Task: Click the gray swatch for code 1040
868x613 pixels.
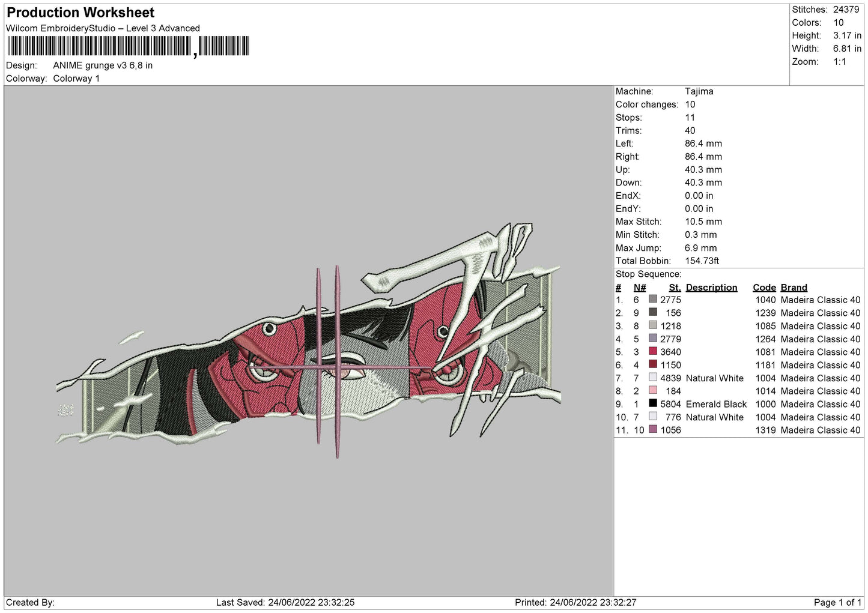Action: (653, 300)
